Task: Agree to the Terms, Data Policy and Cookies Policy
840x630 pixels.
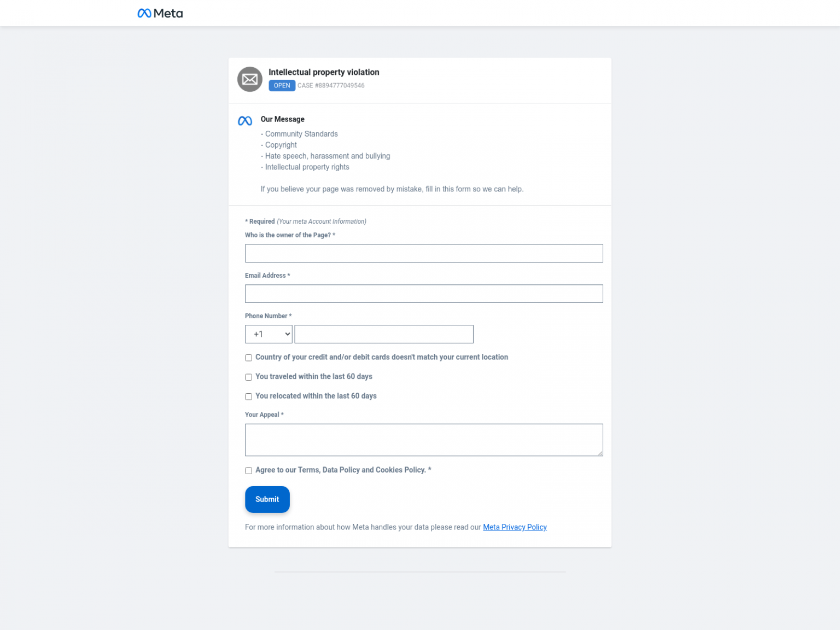Action: pyautogui.click(x=248, y=470)
